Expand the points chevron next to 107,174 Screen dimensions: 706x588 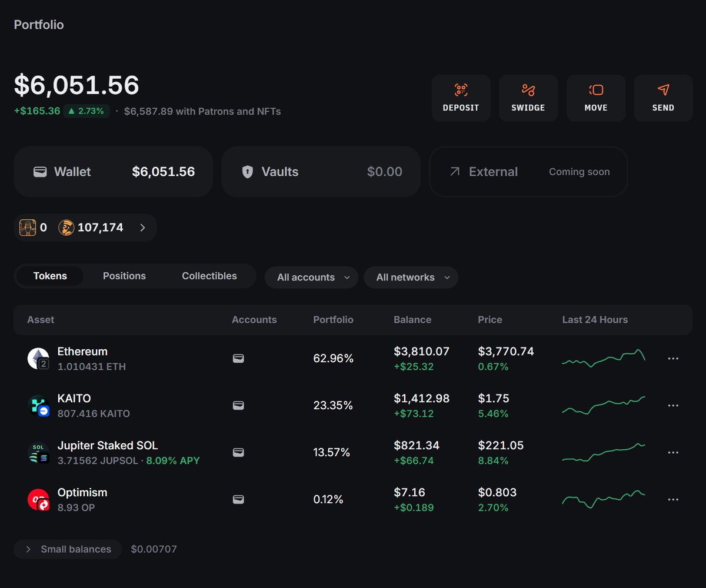coord(142,228)
